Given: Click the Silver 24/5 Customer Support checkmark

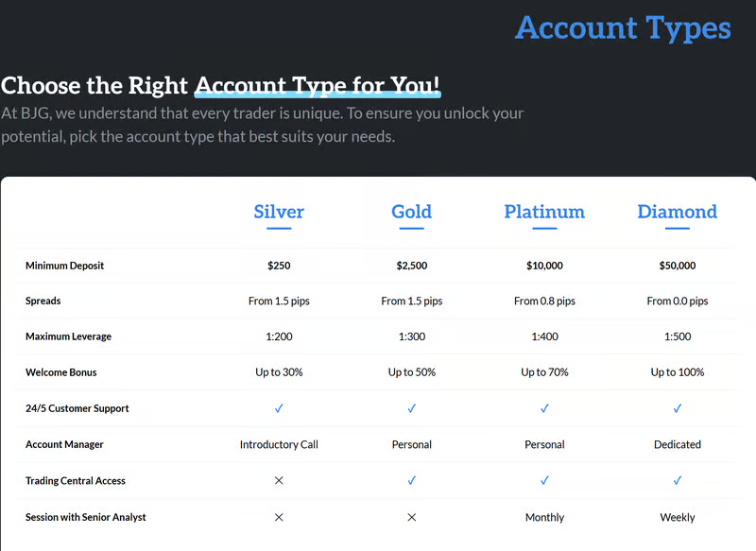Looking at the screenshot, I should click(279, 408).
